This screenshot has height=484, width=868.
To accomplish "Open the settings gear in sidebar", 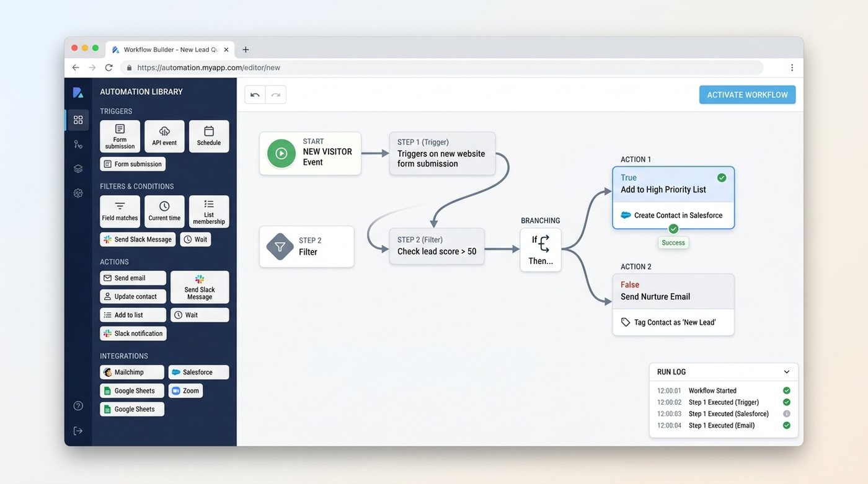I will click(x=78, y=193).
